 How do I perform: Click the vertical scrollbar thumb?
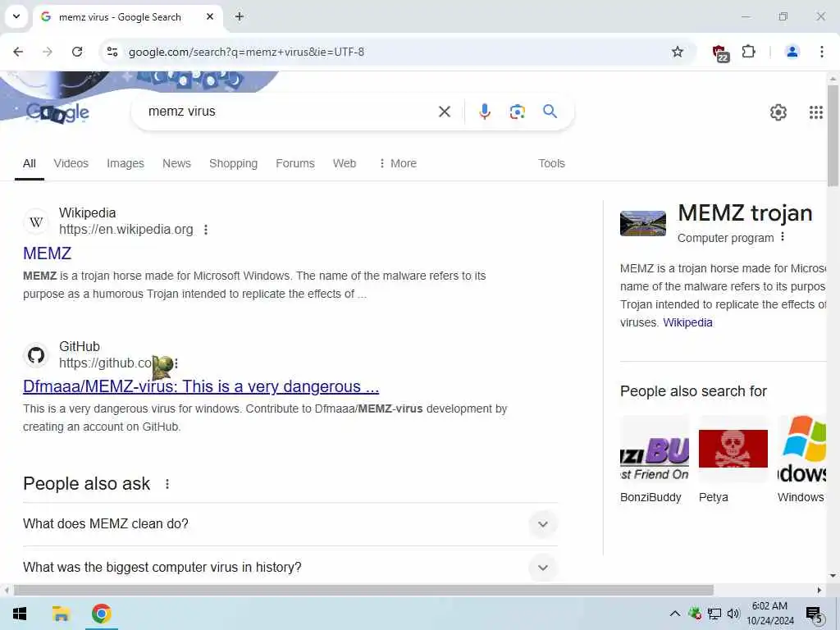coord(833,135)
